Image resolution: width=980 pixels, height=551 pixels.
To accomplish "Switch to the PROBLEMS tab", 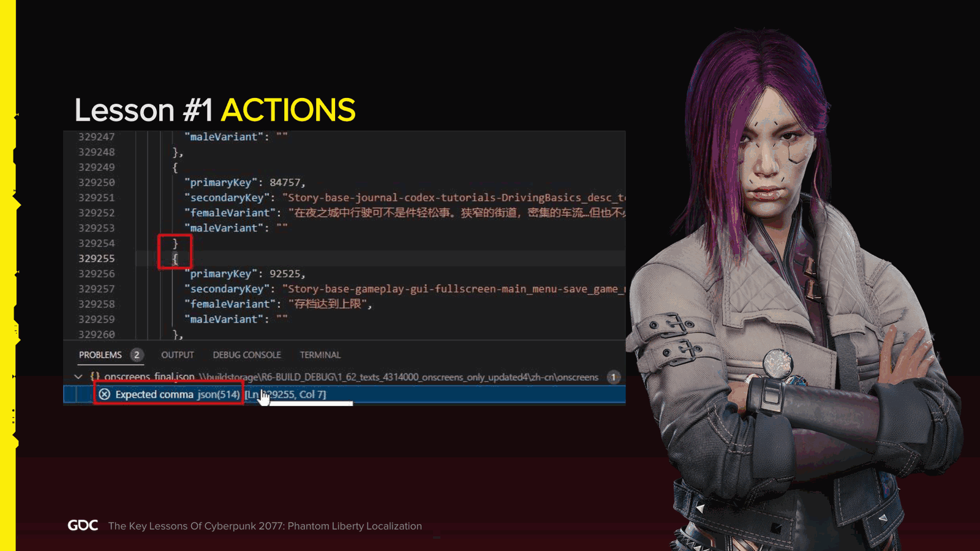I will coord(100,355).
